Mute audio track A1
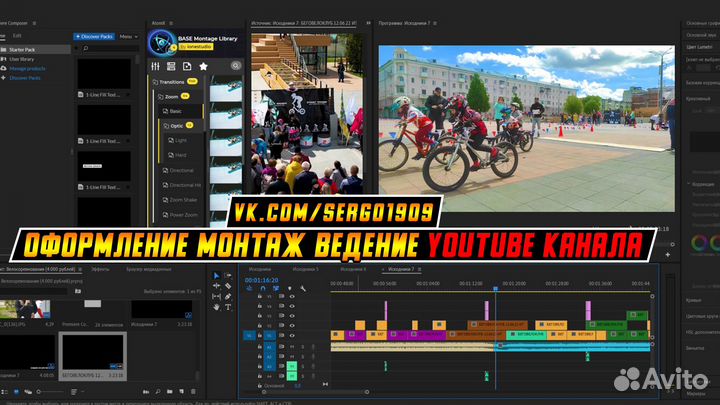This screenshot has height=405, width=720. [x=292, y=347]
